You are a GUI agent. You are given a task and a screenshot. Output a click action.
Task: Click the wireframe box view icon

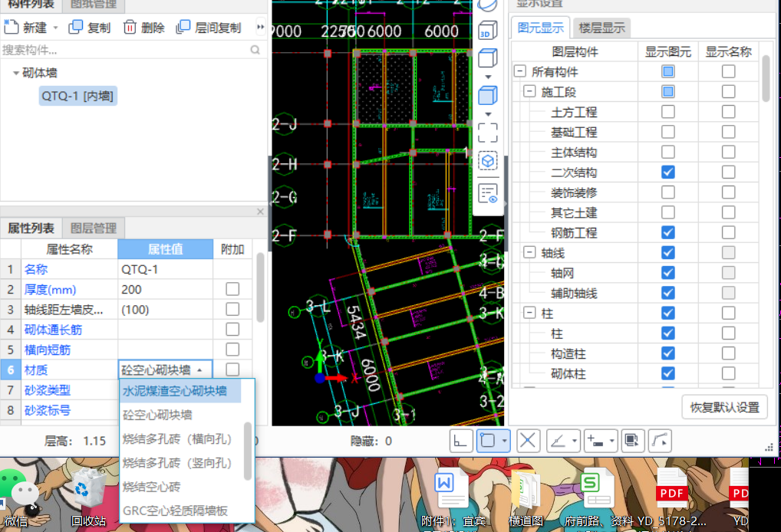click(488, 57)
